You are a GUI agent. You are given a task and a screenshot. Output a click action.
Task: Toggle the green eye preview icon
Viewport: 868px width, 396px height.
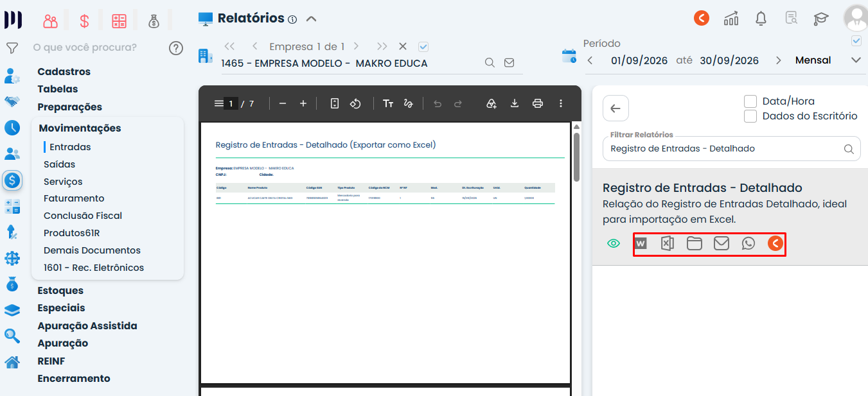614,244
